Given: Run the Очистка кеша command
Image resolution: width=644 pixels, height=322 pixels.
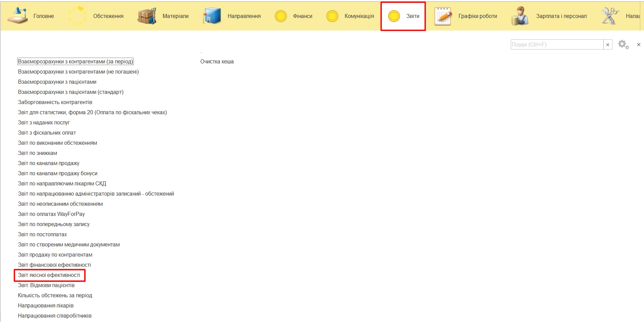Looking at the screenshot, I should [x=217, y=62].
